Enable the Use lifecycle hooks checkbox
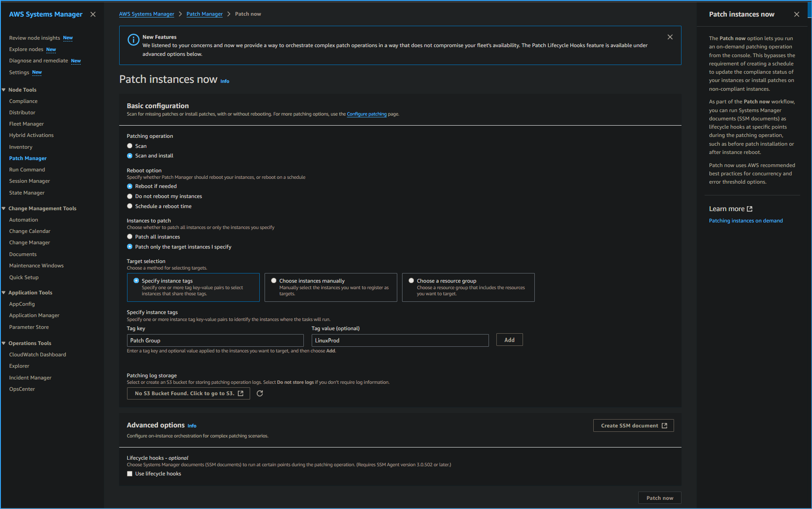 130,473
